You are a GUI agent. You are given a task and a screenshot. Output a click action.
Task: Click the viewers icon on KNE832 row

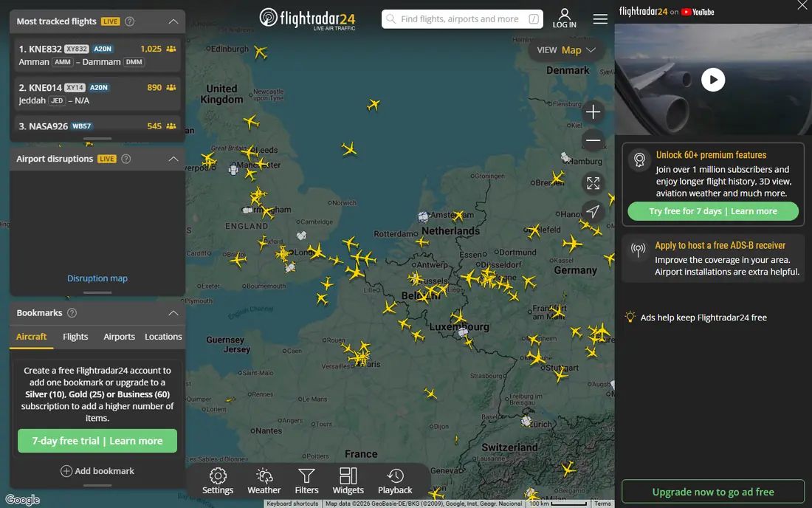coord(171,49)
